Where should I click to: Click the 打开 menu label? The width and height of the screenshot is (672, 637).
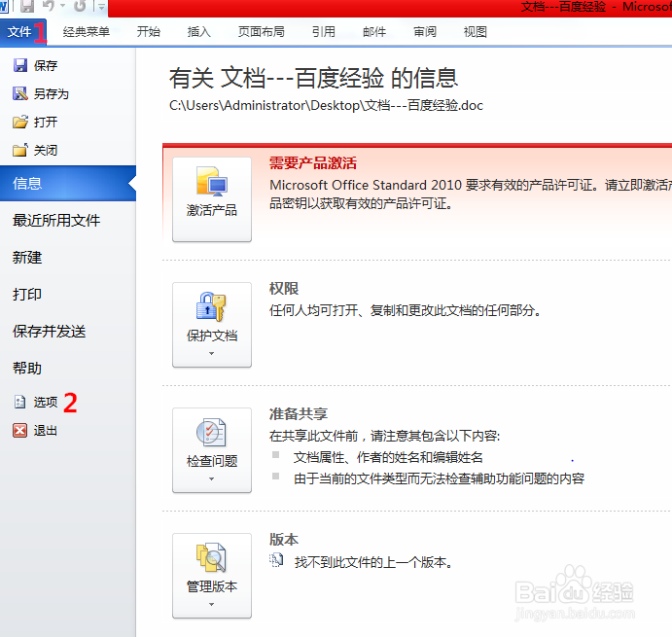point(46,123)
